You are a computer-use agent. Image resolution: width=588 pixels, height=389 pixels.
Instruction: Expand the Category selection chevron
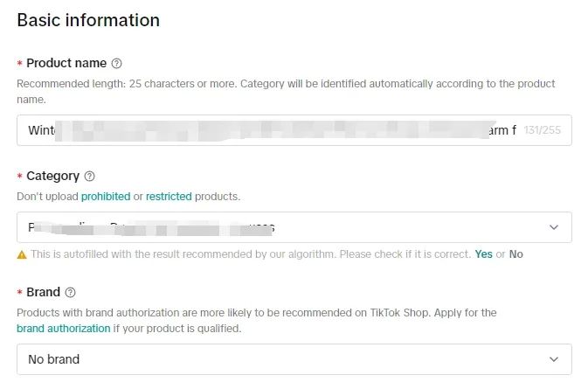click(x=553, y=227)
